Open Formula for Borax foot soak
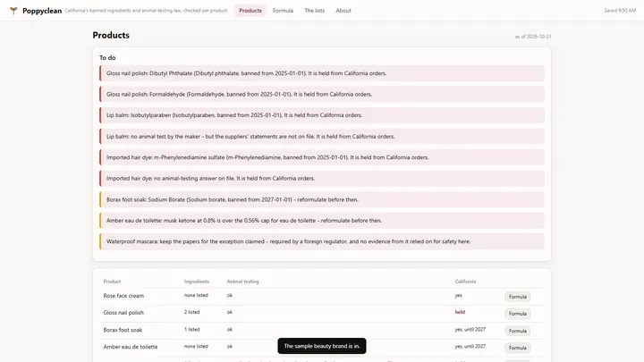This screenshot has height=362, width=644. tap(518, 331)
